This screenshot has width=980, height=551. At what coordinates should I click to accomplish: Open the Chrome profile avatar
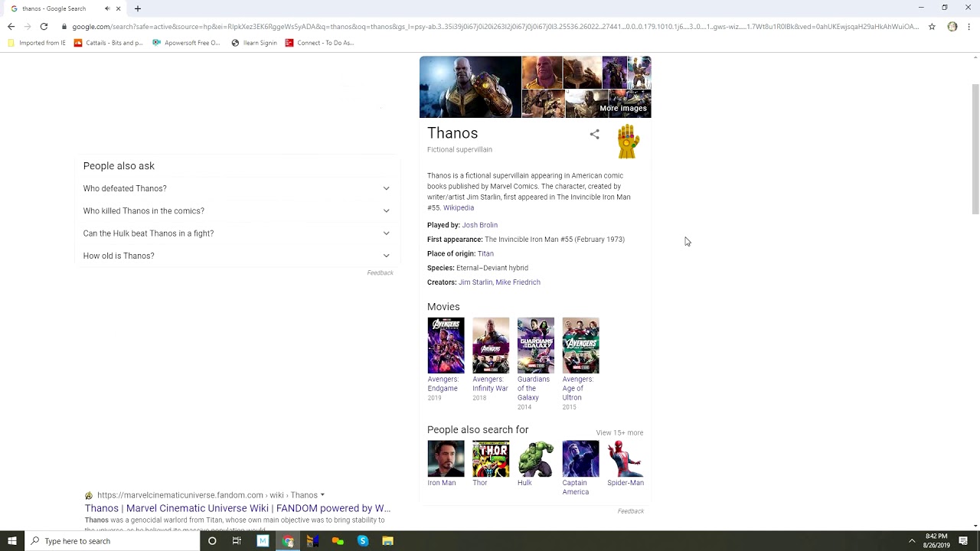952,26
